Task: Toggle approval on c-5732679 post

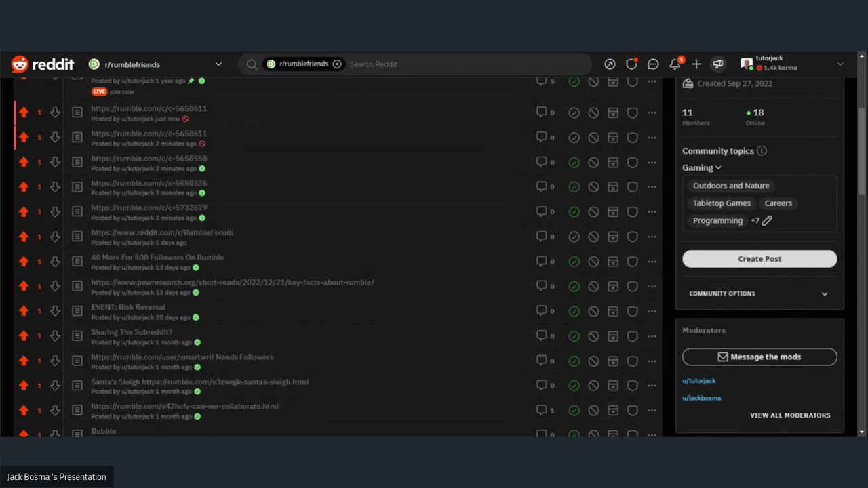Action: (x=574, y=212)
